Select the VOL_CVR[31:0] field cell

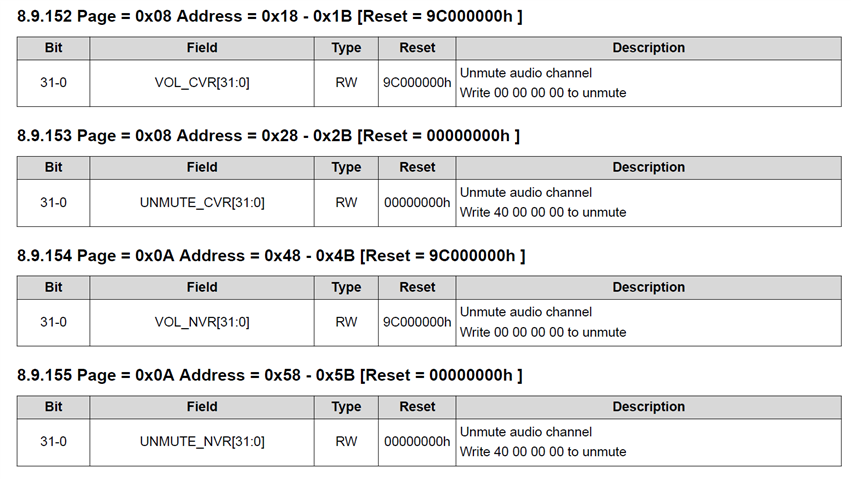click(202, 83)
